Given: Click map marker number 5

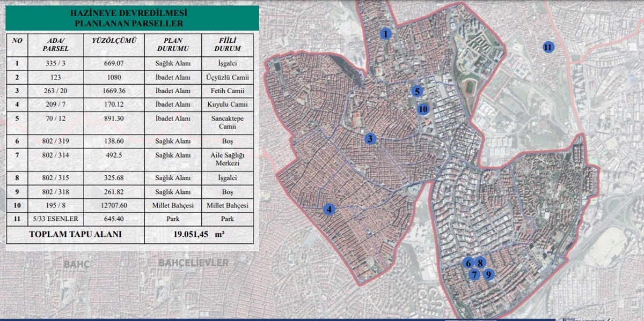Looking at the screenshot, I should click(418, 91).
